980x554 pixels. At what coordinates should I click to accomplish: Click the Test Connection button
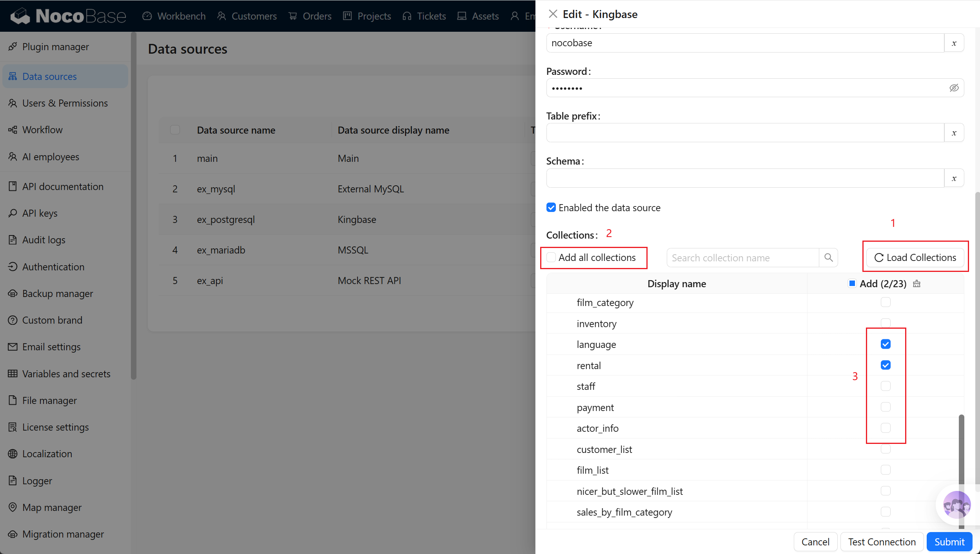coord(882,542)
